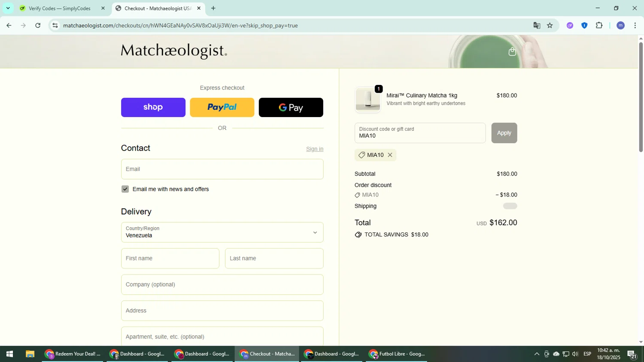Pay with Shop Pay express button
Screen dimensions: 644x362
click(153, 107)
